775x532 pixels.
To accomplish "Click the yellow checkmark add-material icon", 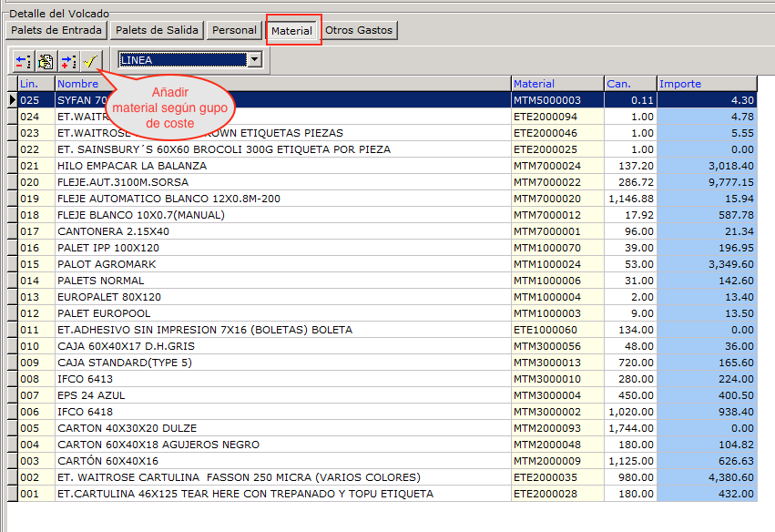I will (x=89, y=61).
